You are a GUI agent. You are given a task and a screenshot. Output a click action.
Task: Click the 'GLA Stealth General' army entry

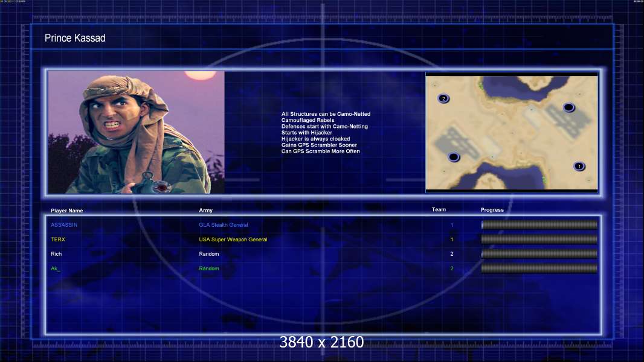tap(224, 225)
